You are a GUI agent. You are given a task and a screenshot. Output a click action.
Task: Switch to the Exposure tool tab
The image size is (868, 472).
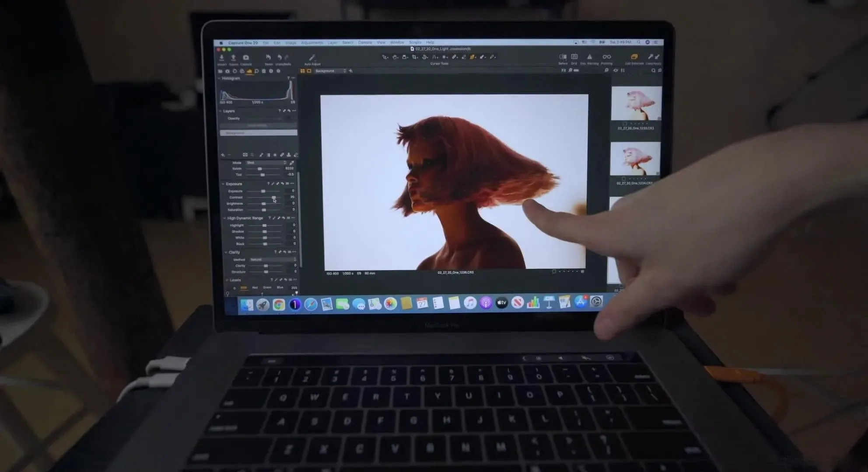click(249, 71)
